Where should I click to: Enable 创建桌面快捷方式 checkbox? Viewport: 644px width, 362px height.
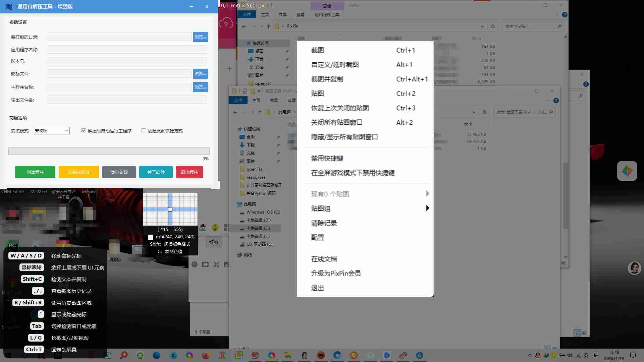click(x=144, y=130)
